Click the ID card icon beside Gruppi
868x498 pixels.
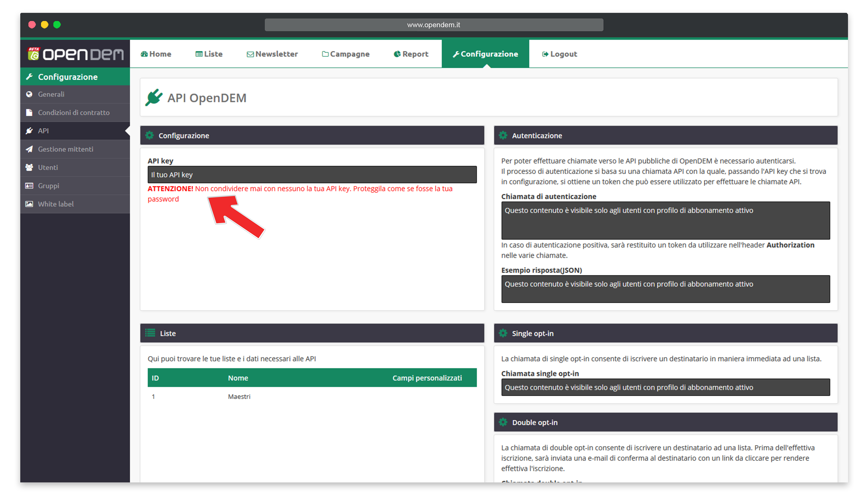pyautogui.click(x=29, y=186)
